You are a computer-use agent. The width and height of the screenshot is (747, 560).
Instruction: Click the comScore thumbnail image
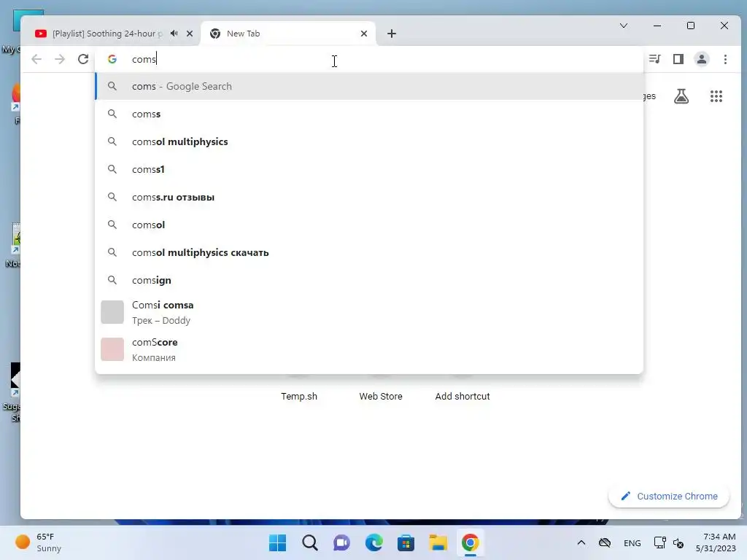(112, 349)
